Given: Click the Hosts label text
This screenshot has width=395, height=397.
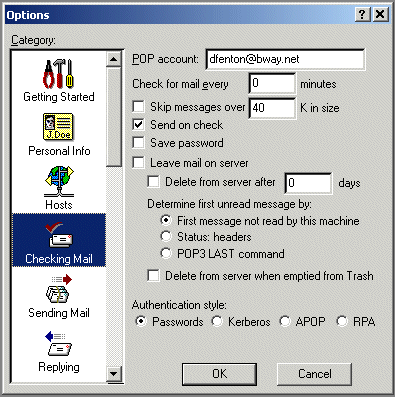Looking at the screenshot, I should [59, 204].
